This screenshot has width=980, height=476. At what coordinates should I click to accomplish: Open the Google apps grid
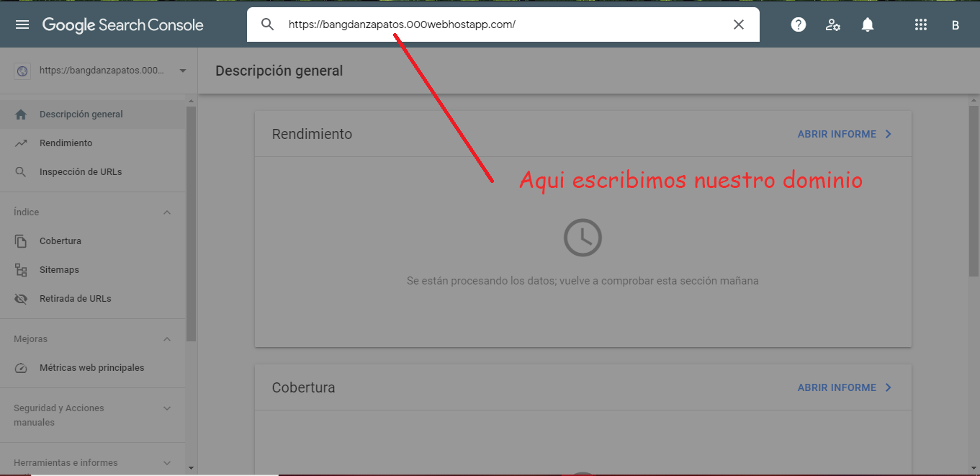pyautogui.click(x=920, y=25)
